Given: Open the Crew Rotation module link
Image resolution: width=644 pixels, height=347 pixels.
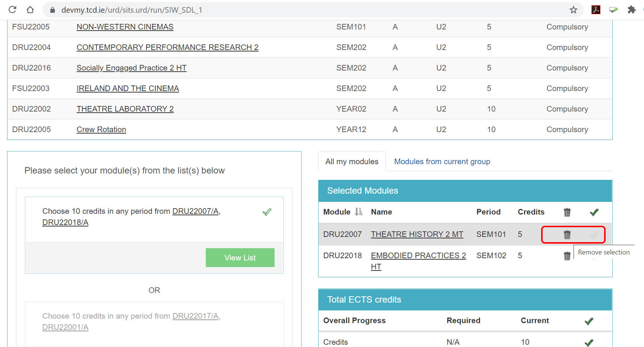Looking at the screenshot, I should click(101, 129).
